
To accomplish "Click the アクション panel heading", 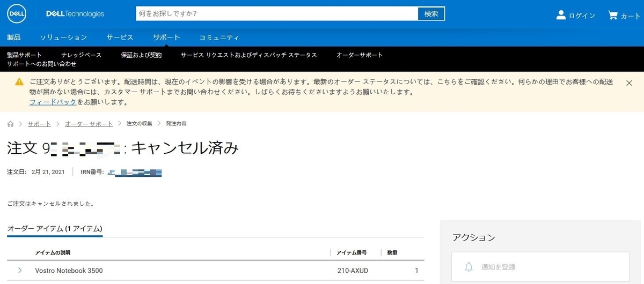I will [x=474, y=237].
